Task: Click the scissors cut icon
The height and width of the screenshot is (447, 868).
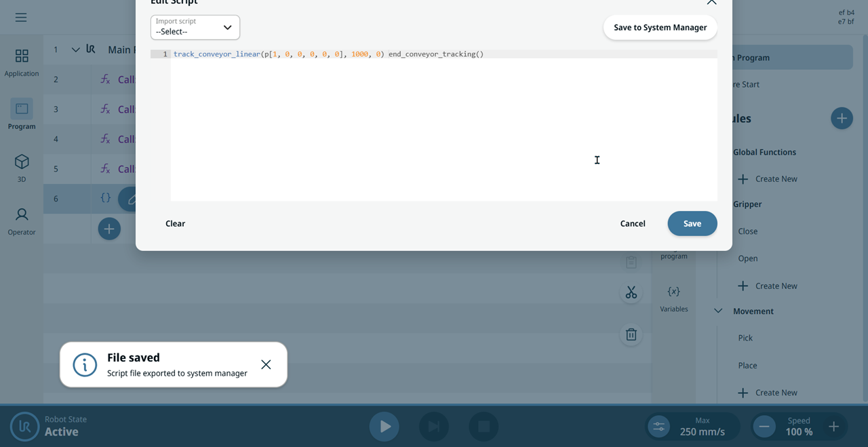Action: pyautogui.click(x=631, y=292)
